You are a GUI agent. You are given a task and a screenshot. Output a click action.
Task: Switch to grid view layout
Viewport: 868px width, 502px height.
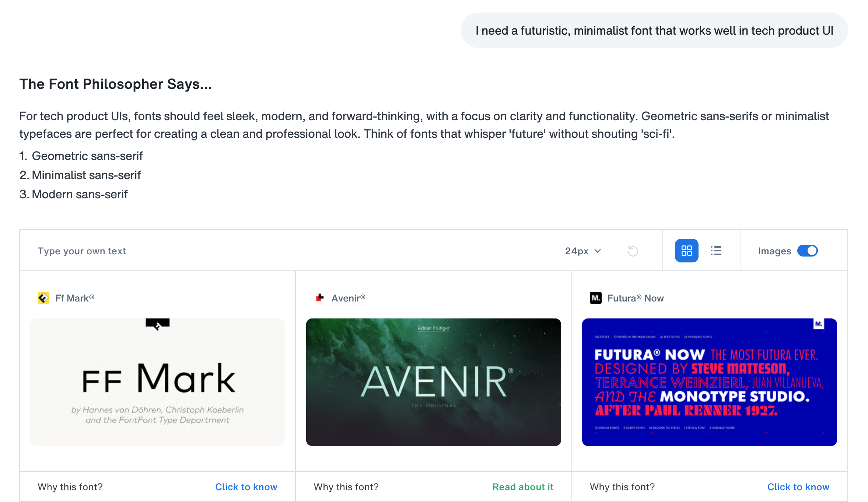coord(686,251)
